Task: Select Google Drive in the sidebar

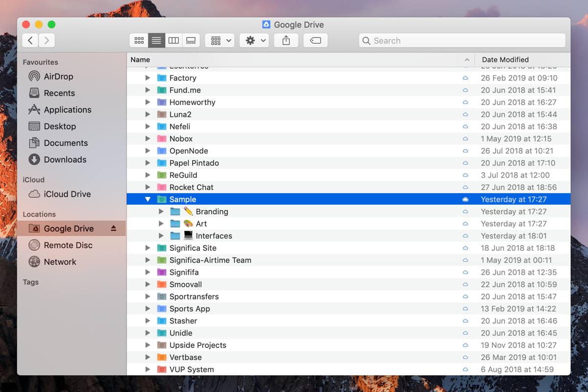Action: 71,228
